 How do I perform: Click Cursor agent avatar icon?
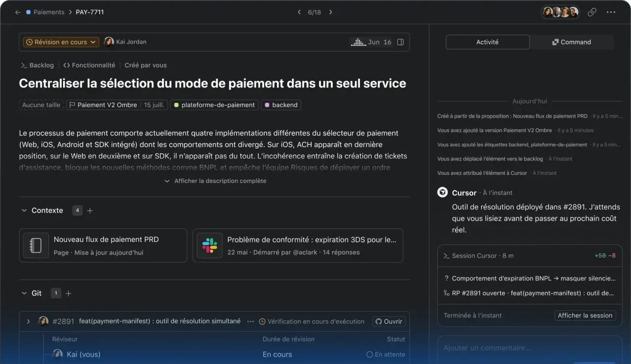tap(442, 192)
